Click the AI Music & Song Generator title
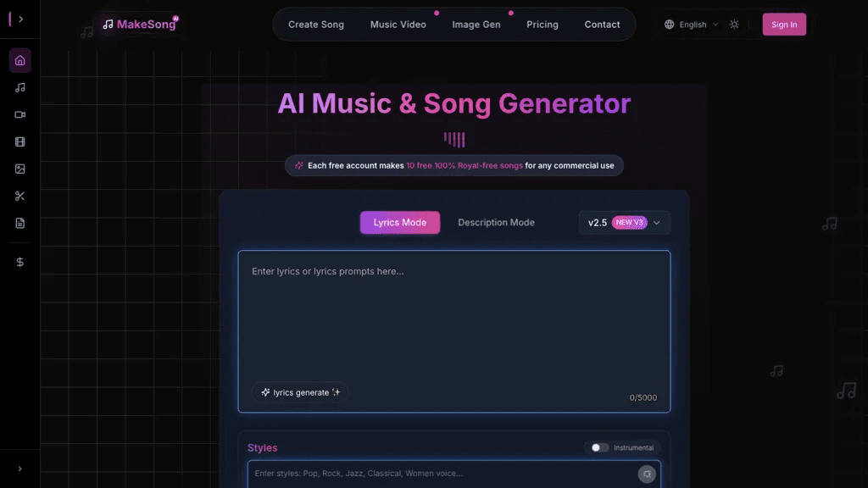 tap(454, 103)
